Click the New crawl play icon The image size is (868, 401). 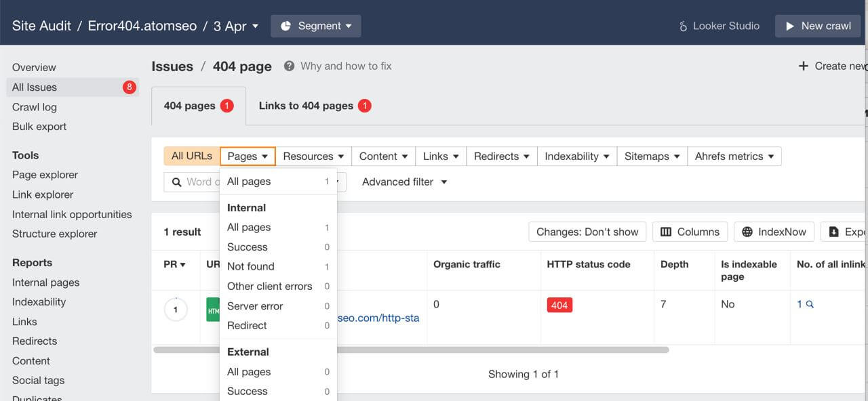789,26
